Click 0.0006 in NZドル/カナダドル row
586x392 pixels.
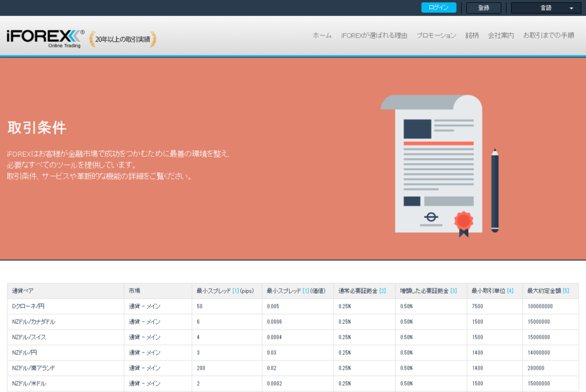(x=274, y=322)
